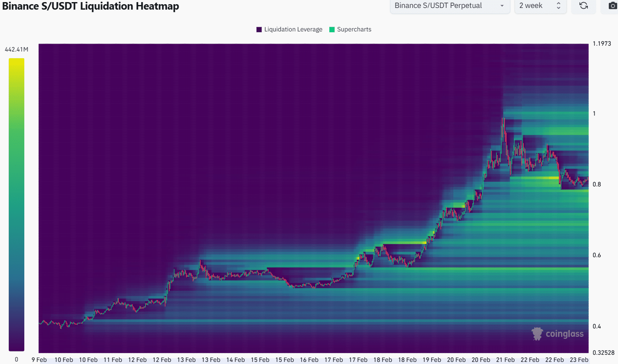
Task: Select the 442.41M maximum scale value
Action: (x=16, y=49)
